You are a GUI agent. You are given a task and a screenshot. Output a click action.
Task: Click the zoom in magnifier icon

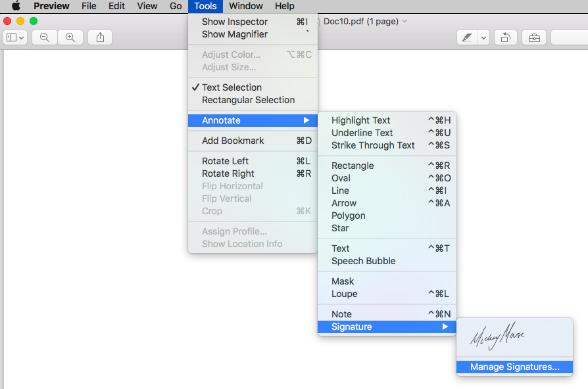tap(70, 37)
